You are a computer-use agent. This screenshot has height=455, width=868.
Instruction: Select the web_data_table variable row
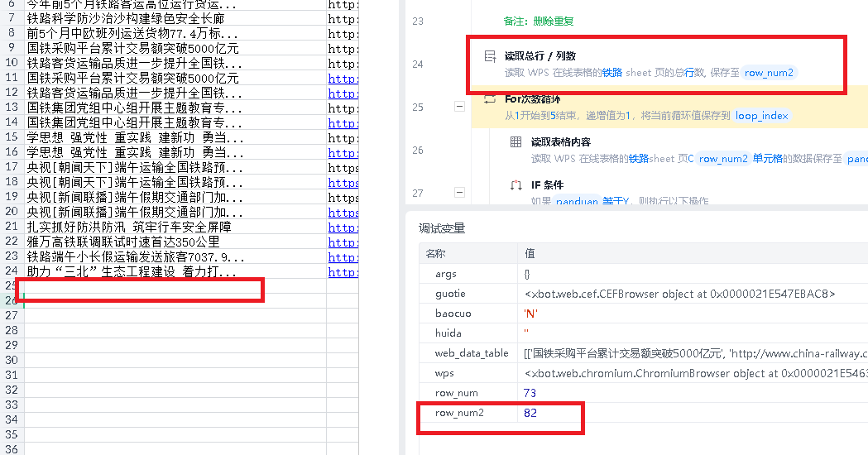[x=472, y=353]
